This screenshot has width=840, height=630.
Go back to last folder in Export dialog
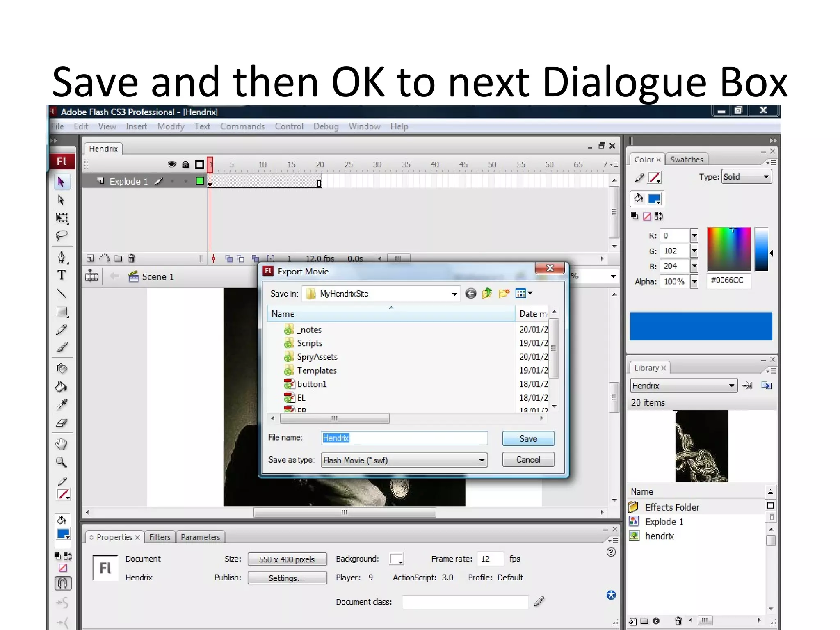pos(471,294)
